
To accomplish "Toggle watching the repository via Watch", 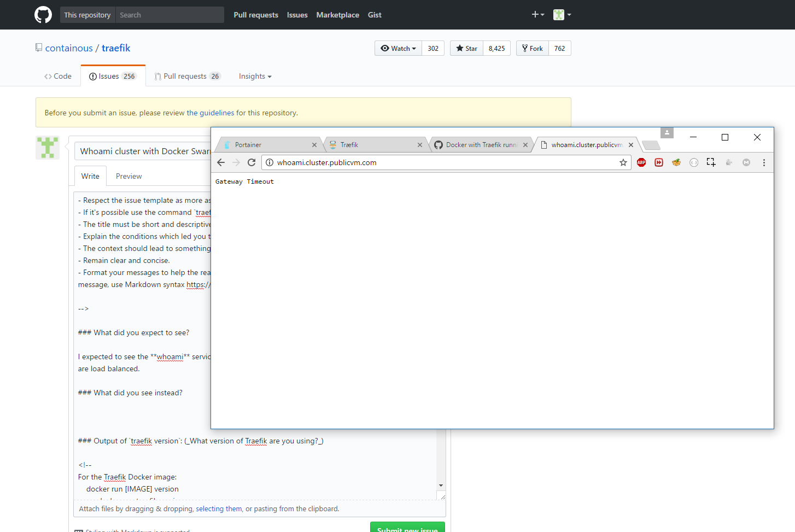I will [398, 48].
